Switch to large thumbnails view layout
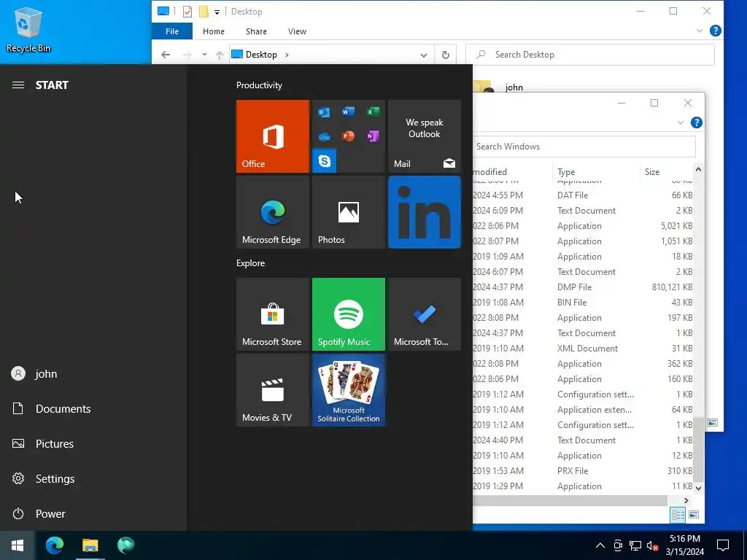 [x=694, y=515]
